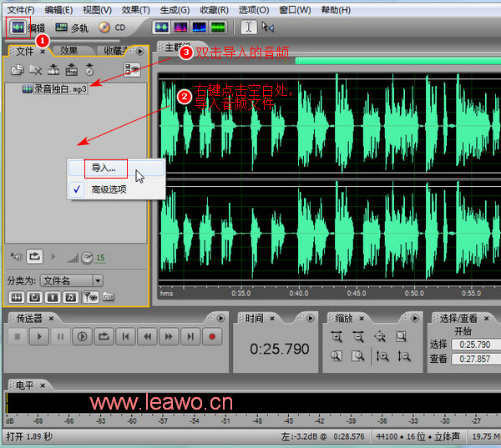Click Go to end transport button
This screenshot has width=501, height=448.
pos(190,336)
